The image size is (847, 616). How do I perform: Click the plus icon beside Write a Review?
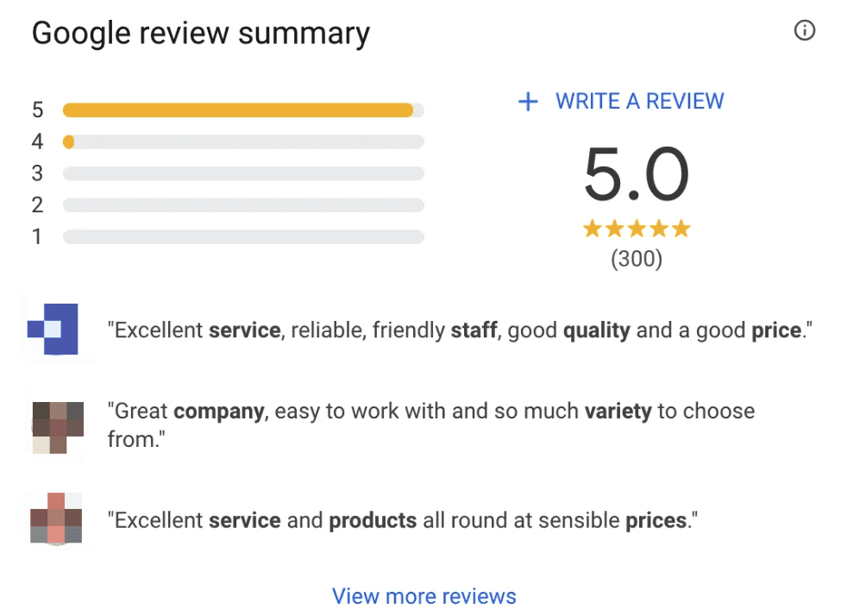[x=527, y=102]
